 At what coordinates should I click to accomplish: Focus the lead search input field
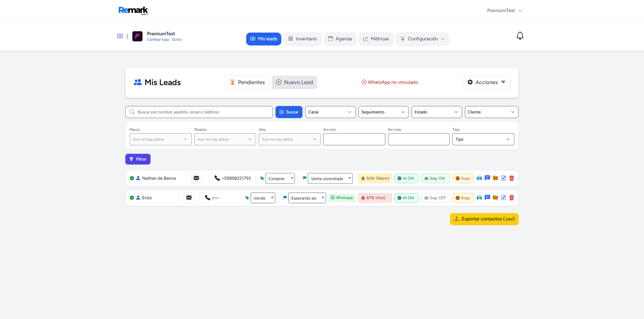199,112
